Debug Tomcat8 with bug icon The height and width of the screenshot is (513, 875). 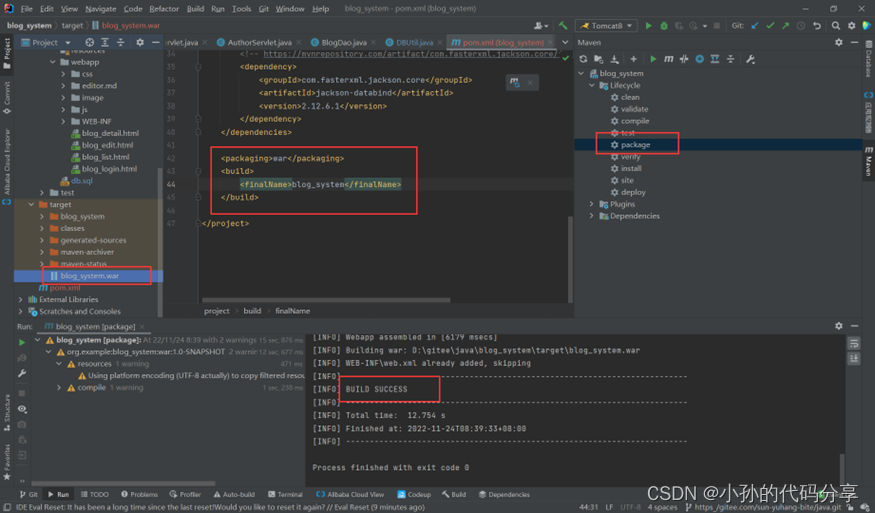tap(664, 26)
